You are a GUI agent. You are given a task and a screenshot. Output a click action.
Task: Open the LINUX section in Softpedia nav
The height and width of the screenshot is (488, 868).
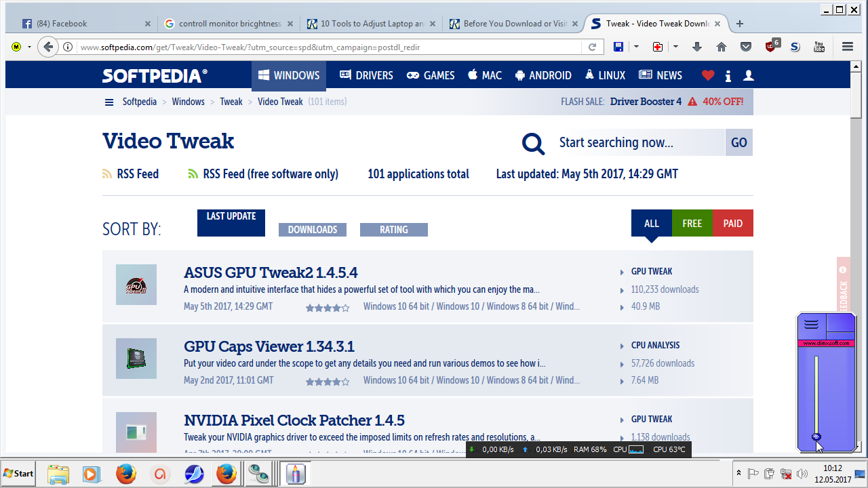click(x=606, y=75)
